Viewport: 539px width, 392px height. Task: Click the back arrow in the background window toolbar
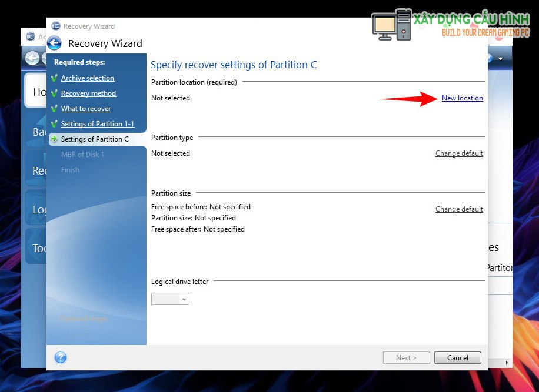point(32,58)
